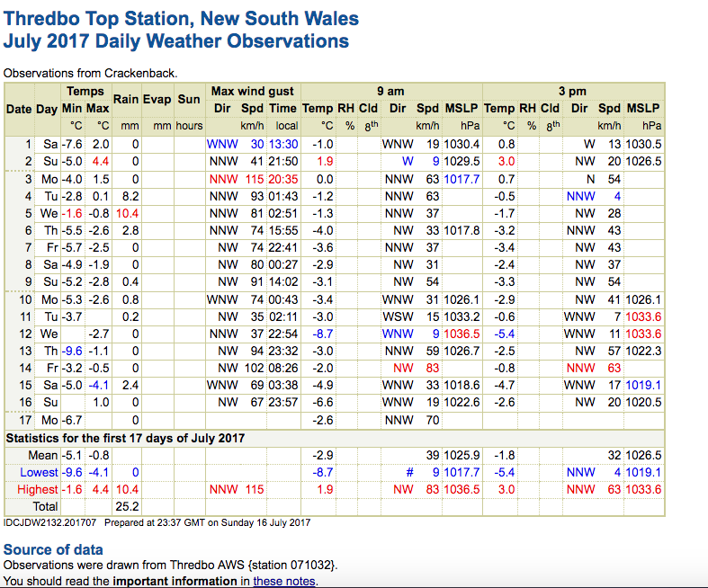This screenshot has width=708, height=588.
Task: Click the "Total" row label
Action: click(45, 506)
